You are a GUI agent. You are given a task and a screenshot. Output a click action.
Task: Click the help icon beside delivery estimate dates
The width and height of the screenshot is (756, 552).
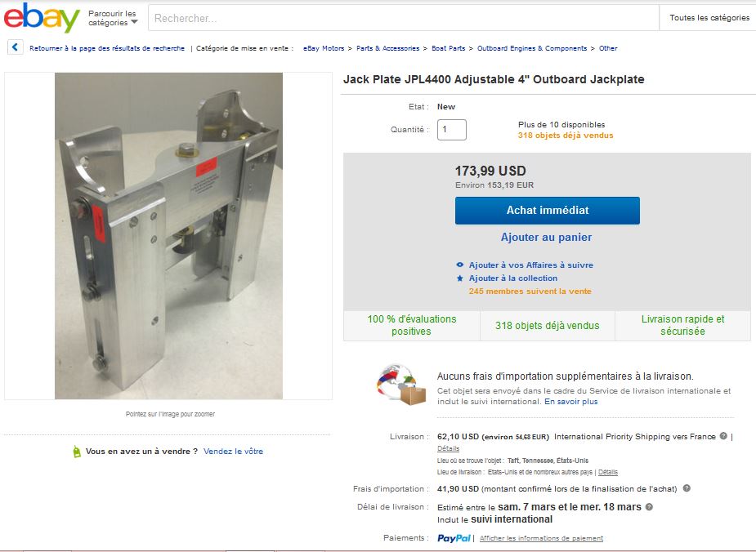coord(649,507)
